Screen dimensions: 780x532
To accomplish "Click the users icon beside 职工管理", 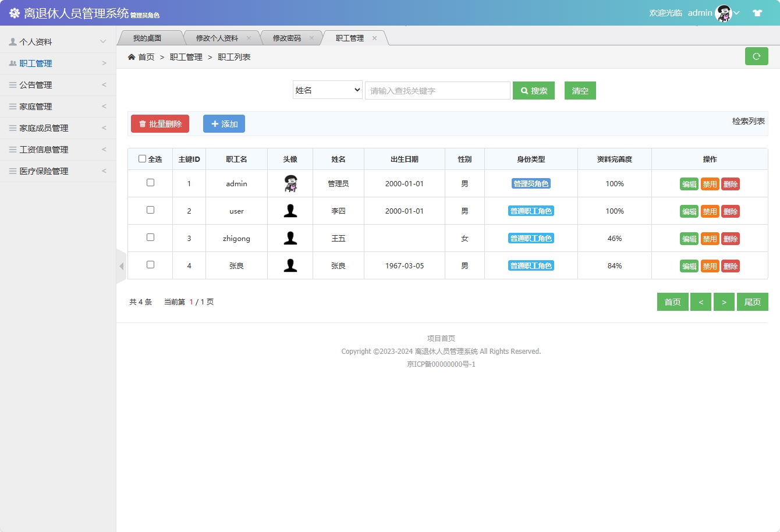I will pos(13,63).
